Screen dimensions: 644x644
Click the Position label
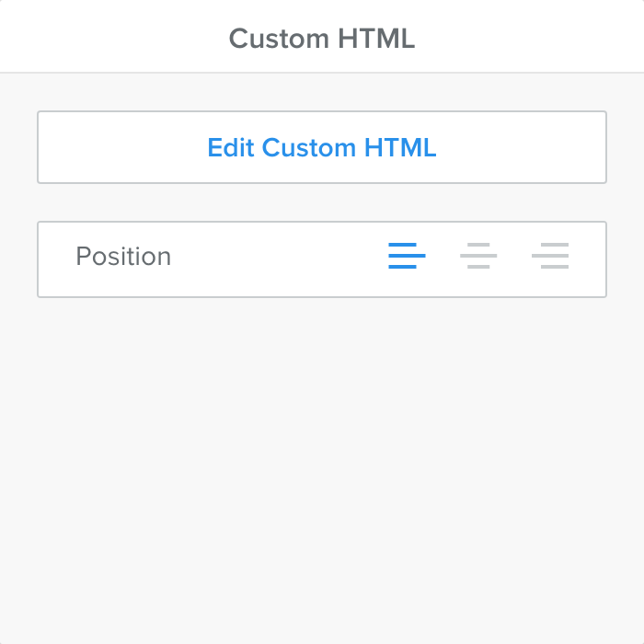point(123,257)
